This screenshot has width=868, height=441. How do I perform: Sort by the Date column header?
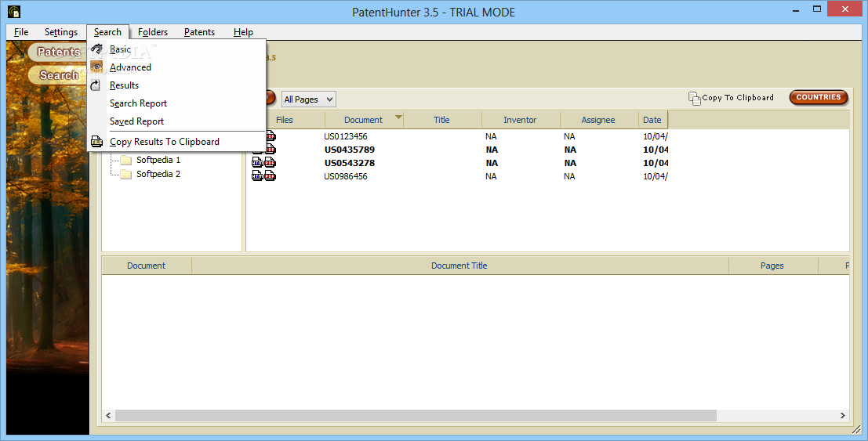[x=652, y=120]
